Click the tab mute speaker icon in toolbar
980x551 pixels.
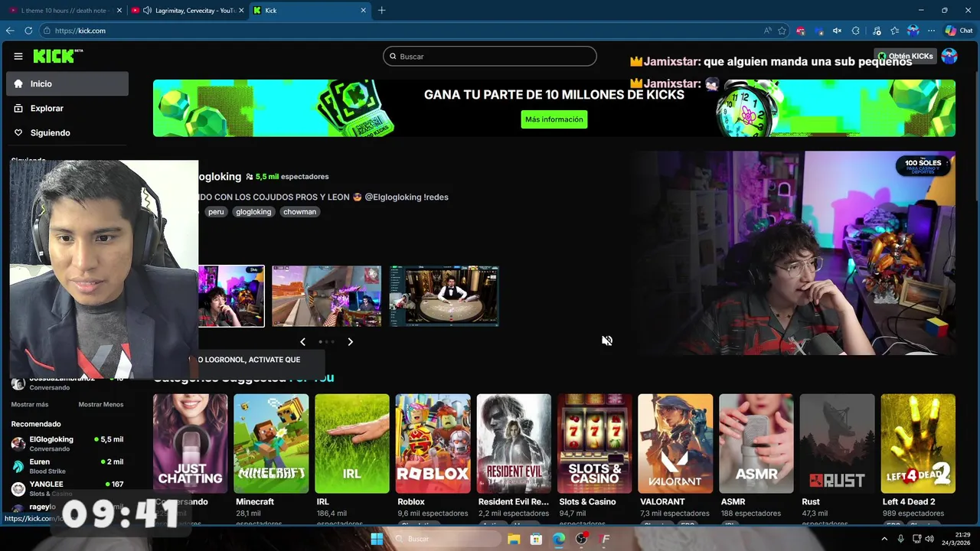coord(837,31)
